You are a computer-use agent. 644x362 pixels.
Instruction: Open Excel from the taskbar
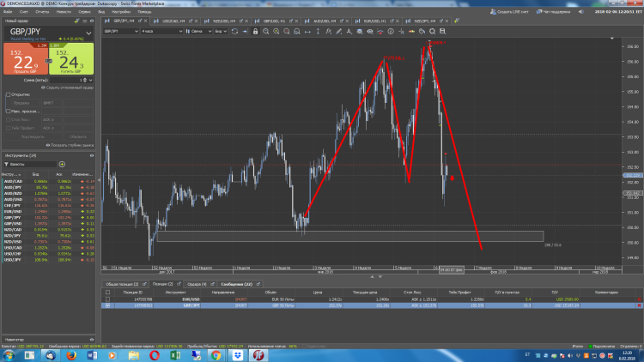tap(175, 355)
